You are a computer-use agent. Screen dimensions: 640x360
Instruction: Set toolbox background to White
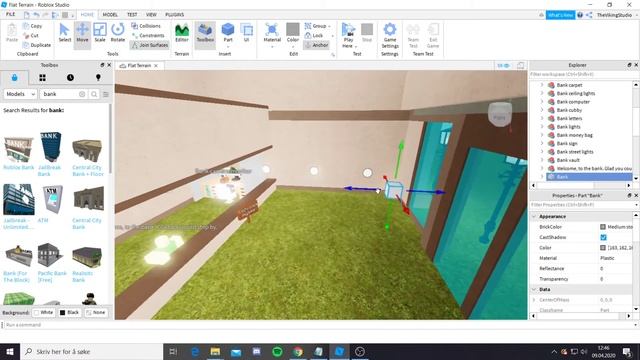(x=43, y=313)
